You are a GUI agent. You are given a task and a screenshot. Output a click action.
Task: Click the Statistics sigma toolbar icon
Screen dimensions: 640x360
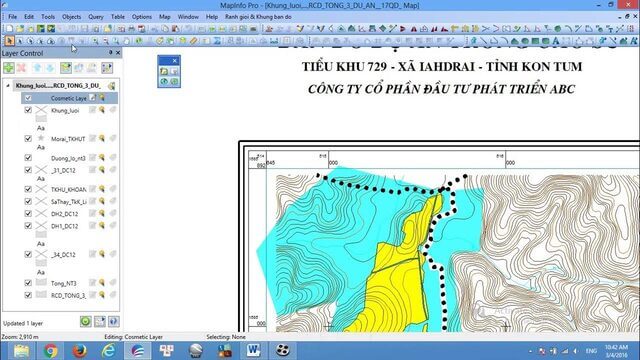(x=217, y=41)
